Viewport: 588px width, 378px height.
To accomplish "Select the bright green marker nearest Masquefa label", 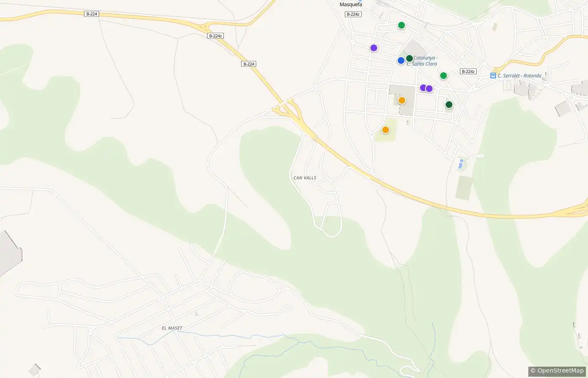I will [x=402, y=25].
